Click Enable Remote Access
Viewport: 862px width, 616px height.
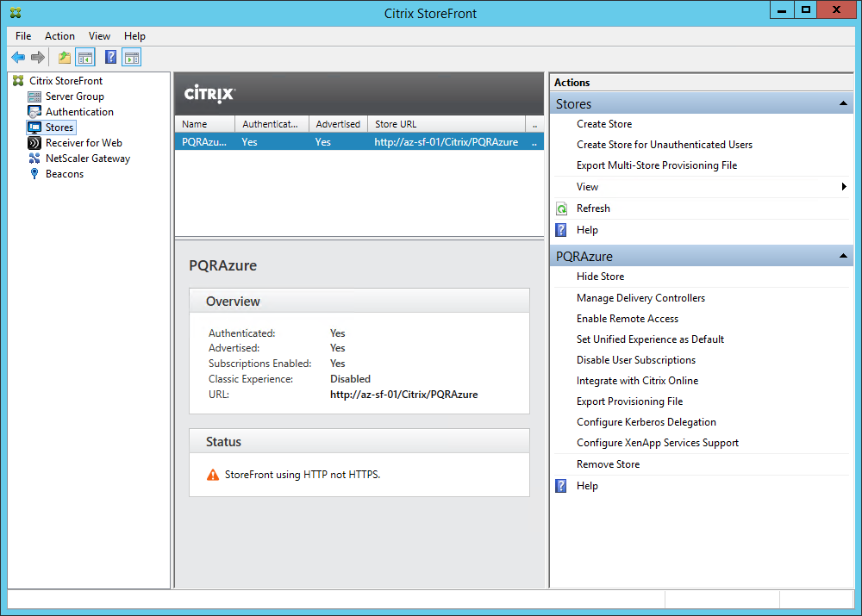pyautogui.click(x=628, y=319)
